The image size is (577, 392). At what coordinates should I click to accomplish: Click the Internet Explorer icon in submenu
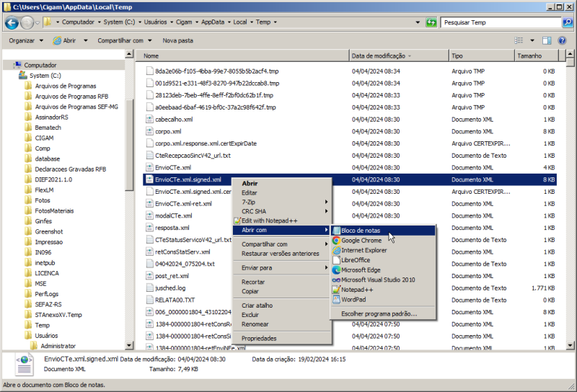point(336,251)
